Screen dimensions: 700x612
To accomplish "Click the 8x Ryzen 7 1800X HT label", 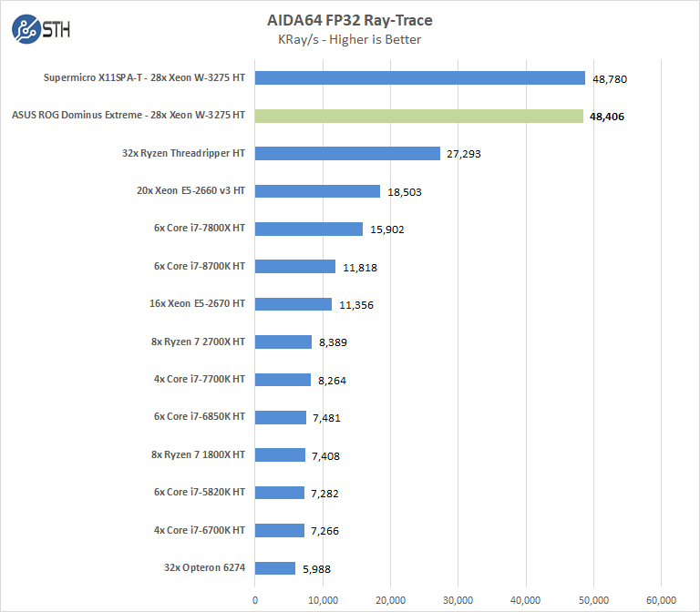I will click(198, 455).
